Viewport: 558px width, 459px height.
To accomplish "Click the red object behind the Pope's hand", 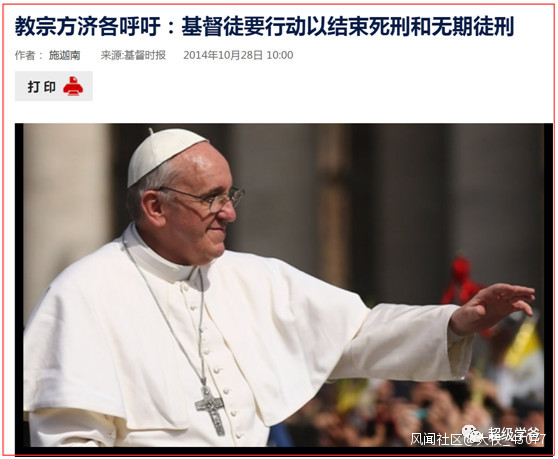I will click(x=461, y=280).
